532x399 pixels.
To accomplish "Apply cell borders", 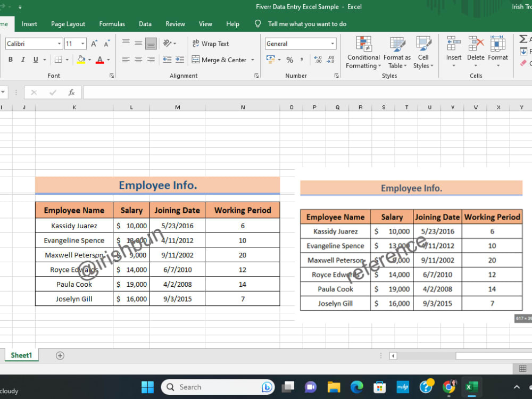I will (59, 60).
